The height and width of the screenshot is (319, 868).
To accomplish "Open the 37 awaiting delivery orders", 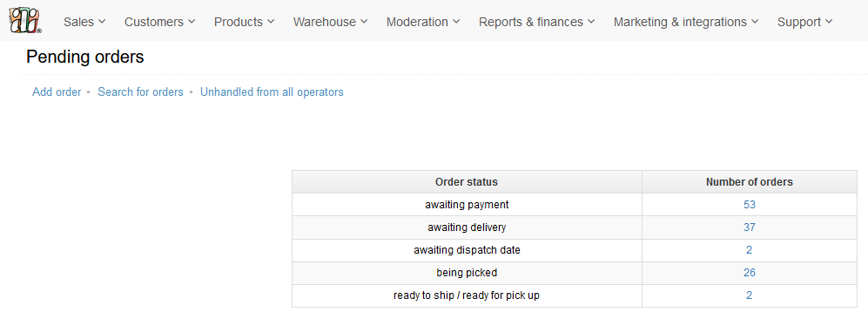I will (x=749, y=227).
